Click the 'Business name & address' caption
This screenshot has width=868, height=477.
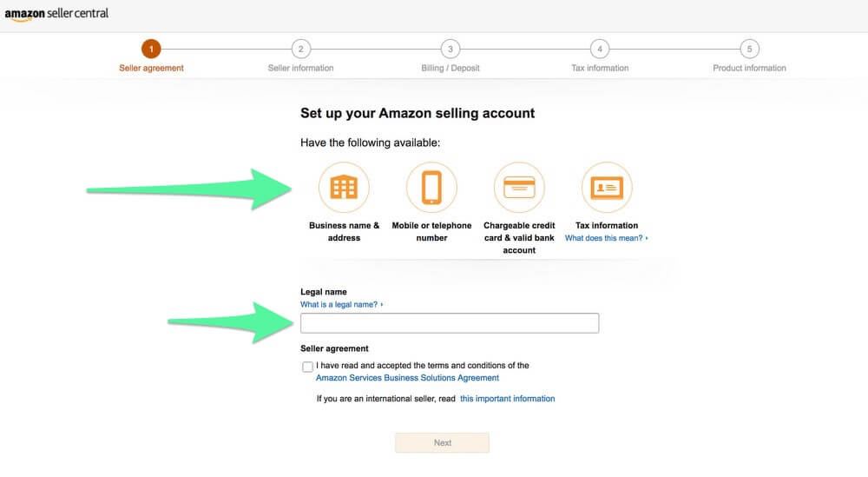pyautogui.click(x=344, y=232)
